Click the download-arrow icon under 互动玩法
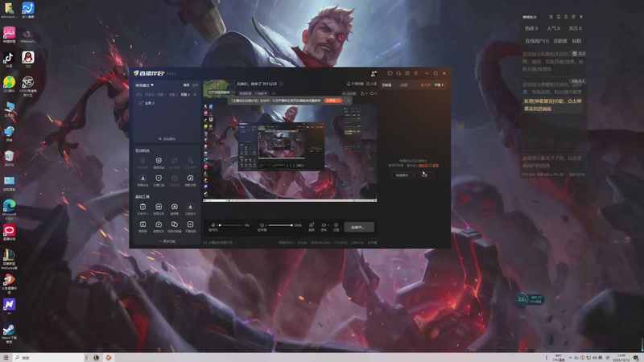 click(142, 178)
